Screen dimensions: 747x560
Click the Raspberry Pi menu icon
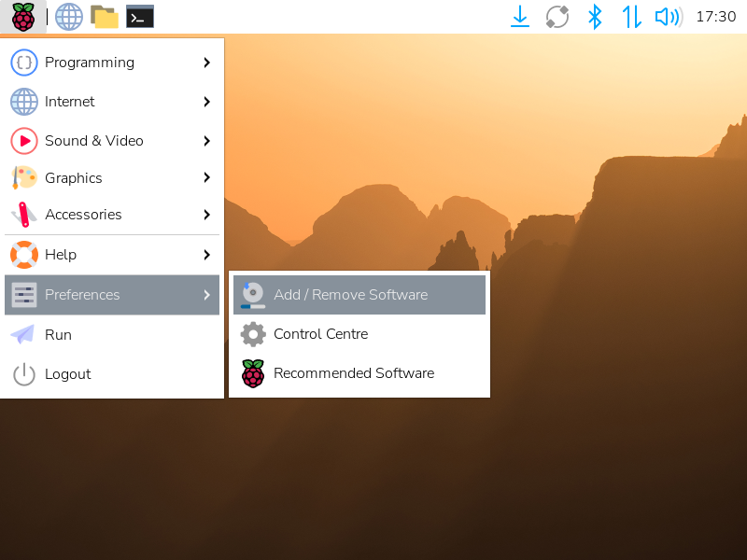[x=23, y=17]
